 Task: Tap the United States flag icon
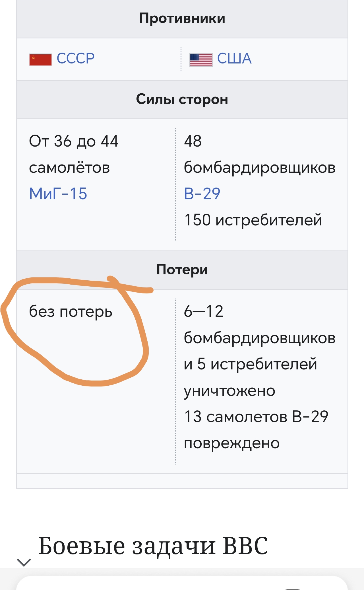[x=201, y=60]
